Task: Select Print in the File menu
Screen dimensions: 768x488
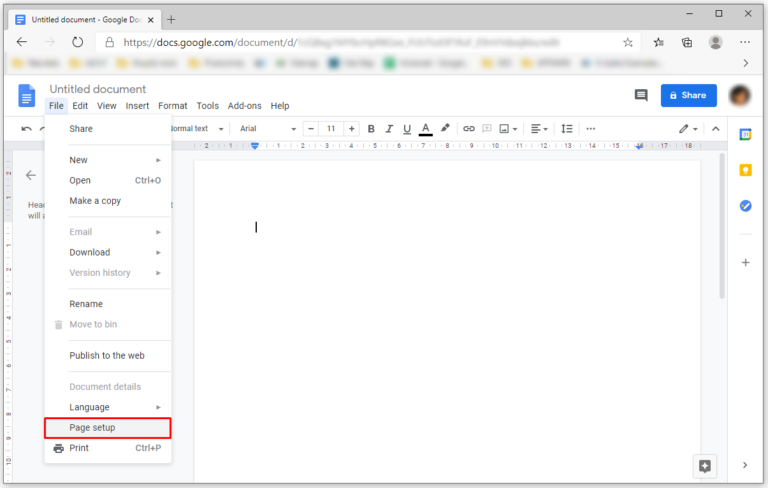Action: tap(108, 448)
